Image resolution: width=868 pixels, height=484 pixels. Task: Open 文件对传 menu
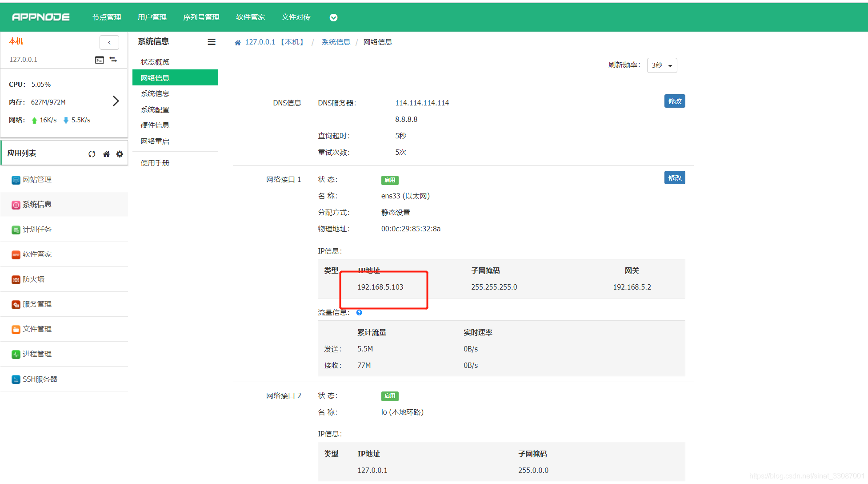[x=296, y=17]
